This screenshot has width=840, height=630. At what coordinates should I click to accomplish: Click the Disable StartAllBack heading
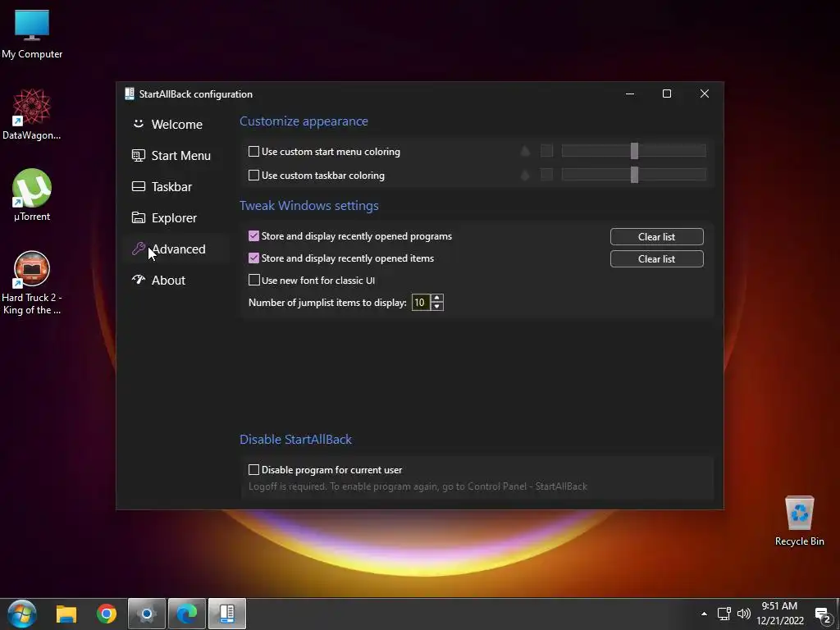(295, 440)
